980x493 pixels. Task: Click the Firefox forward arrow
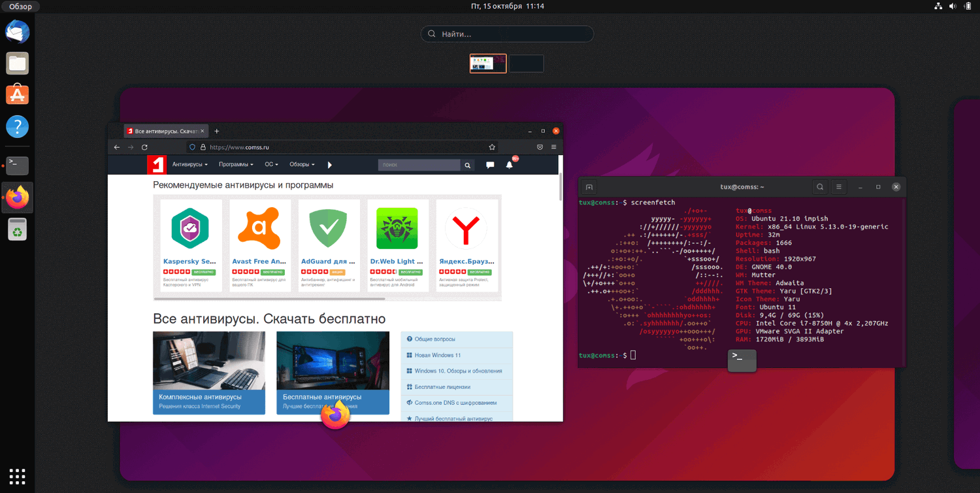(131, 147)
